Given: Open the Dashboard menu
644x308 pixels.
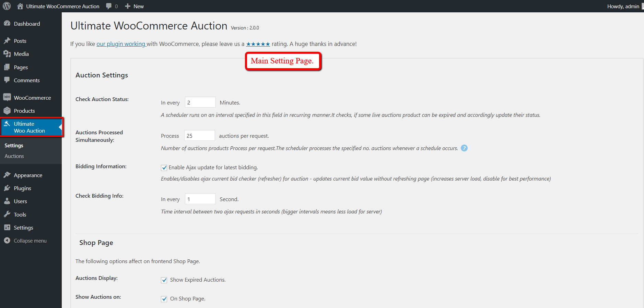Looking at the screenshot, I should 27,24.
